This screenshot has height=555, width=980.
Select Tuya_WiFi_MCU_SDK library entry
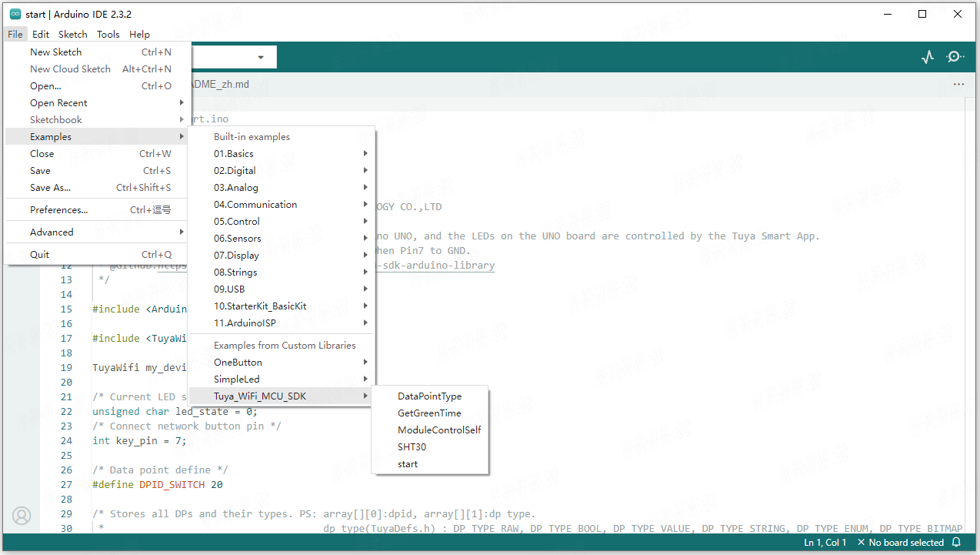[x=282, y=396]
